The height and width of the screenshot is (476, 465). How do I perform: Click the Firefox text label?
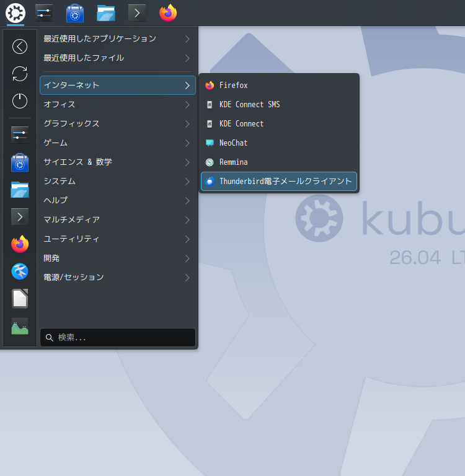pyautogui.click(x=233, y=86)
